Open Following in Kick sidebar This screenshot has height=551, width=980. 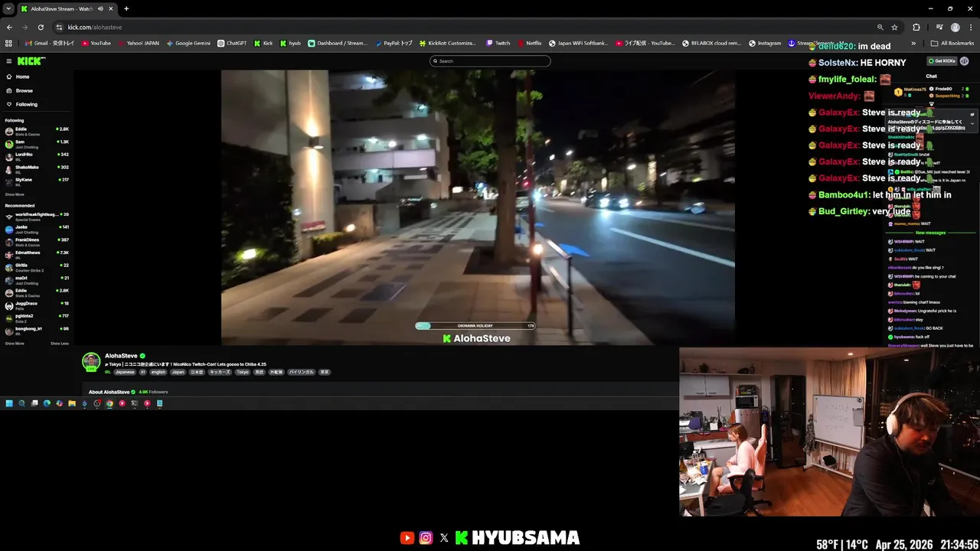(21, 104)
